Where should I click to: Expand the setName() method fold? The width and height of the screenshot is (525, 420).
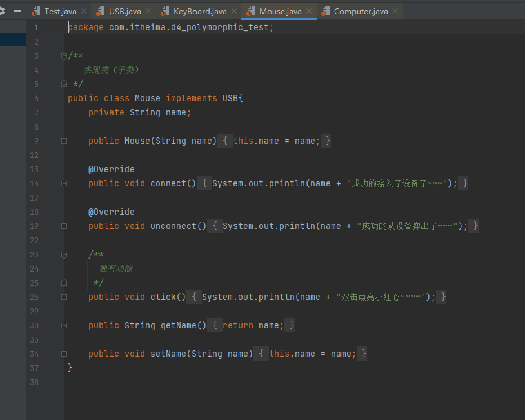(x=64, y=354)
